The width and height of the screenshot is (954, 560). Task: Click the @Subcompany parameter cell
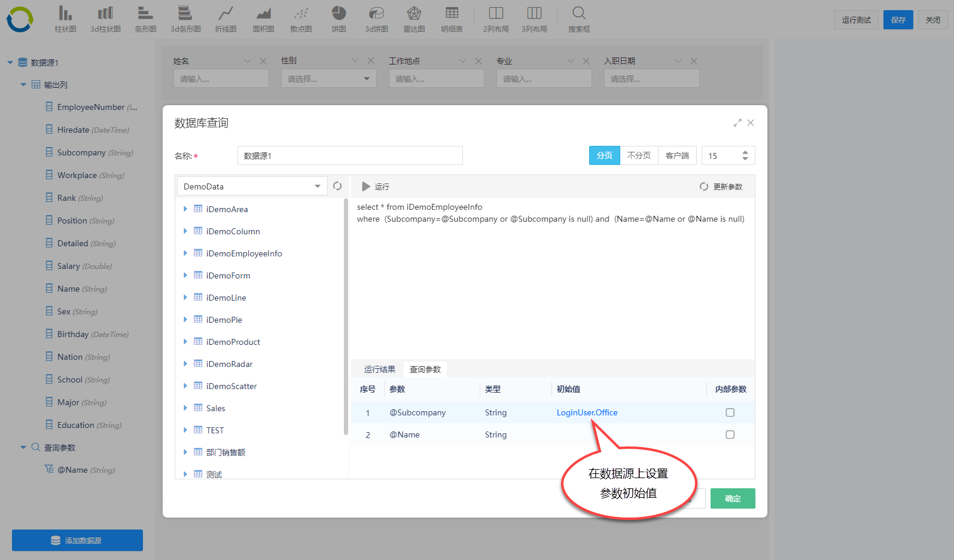tap(417, 412)
